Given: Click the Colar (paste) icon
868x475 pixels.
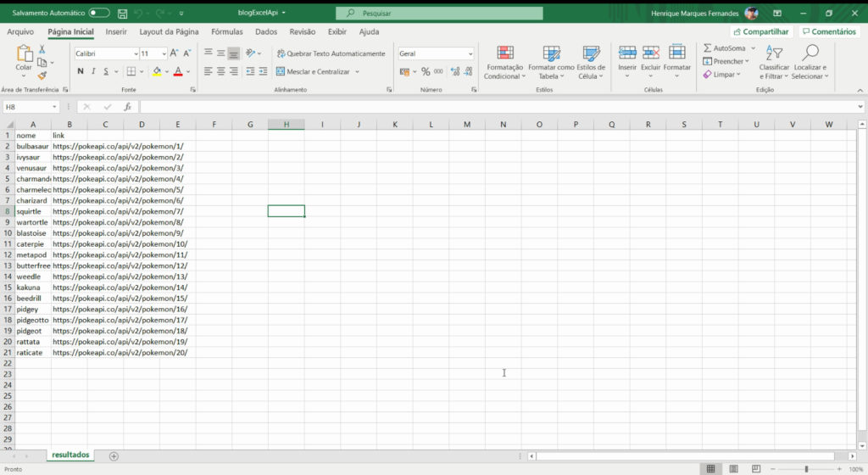Looking at the screenshot, I should [24, 53].
